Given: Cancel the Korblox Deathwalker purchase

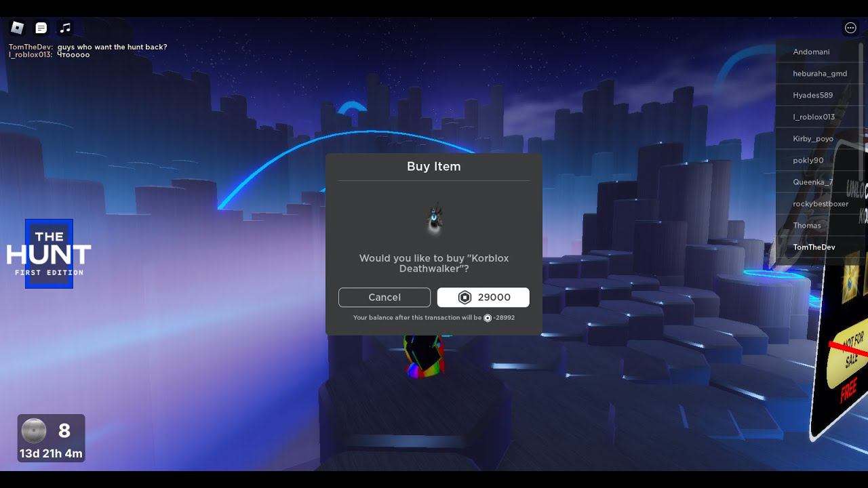Looking at the screenshot, I should click(x=384, y=297).
